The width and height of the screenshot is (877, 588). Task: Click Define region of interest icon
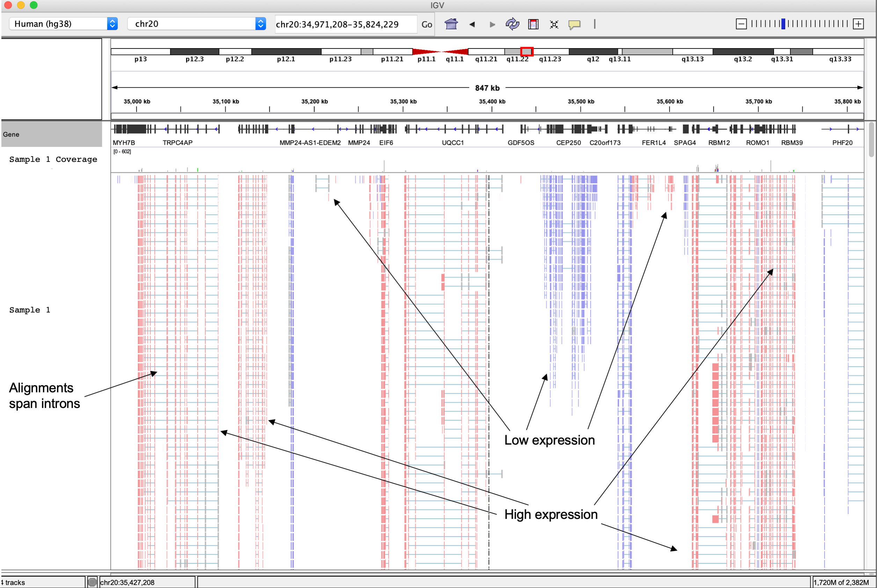coord(533,24)
